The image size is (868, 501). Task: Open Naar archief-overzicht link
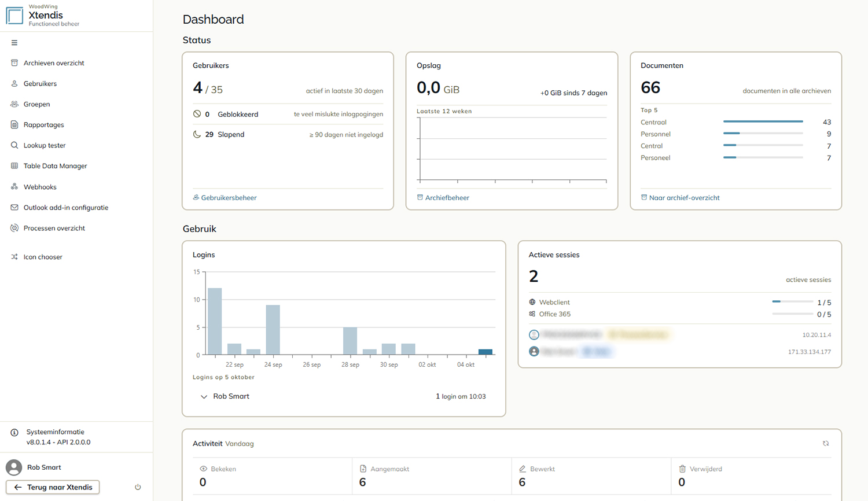(x=680, y=198)
